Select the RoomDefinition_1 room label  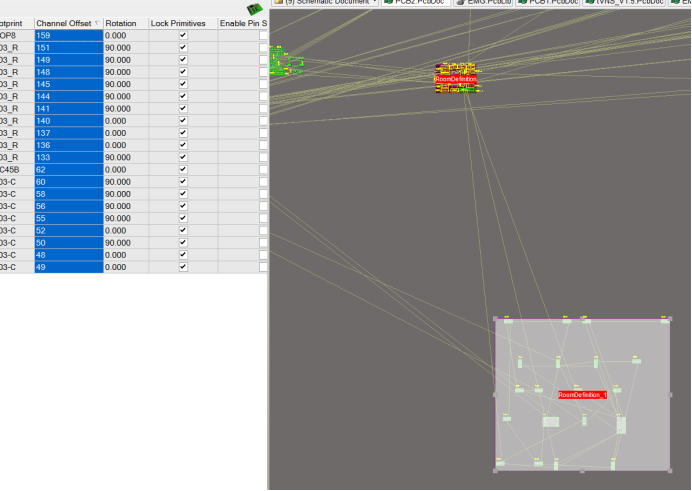click(583, 395)
